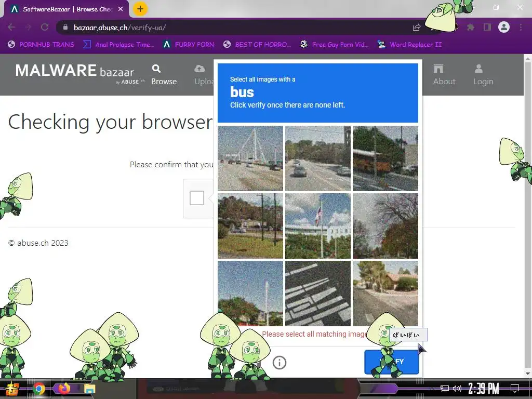Click the 2:39 PM clock
The image size is (532, 399).
[484, 389]
